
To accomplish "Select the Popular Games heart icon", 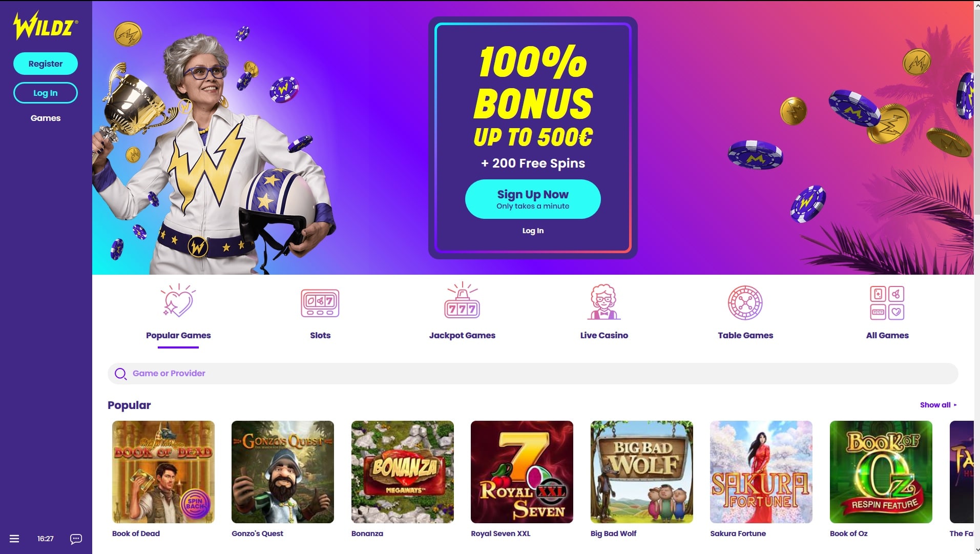I will click(x=178, y=301).
